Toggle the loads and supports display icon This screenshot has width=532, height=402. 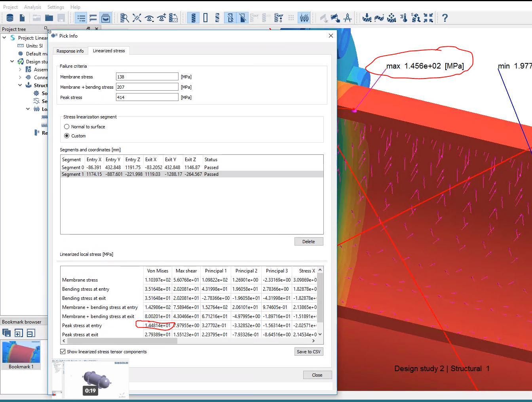pyautogui.click(x=304, y=18)
